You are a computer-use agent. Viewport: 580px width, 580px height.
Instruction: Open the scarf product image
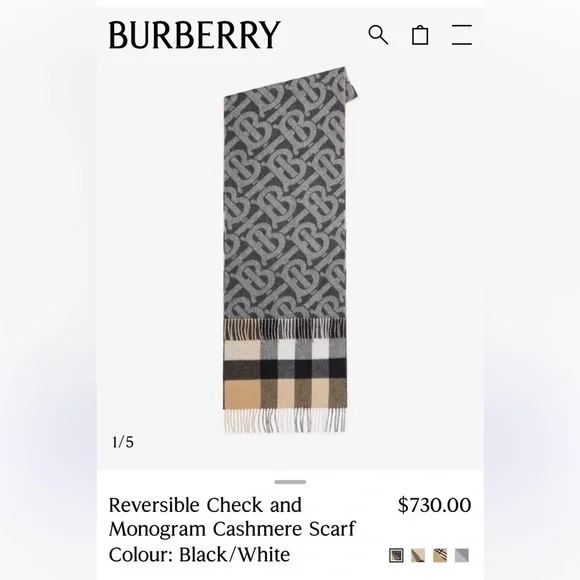click(x=290, y=250)
